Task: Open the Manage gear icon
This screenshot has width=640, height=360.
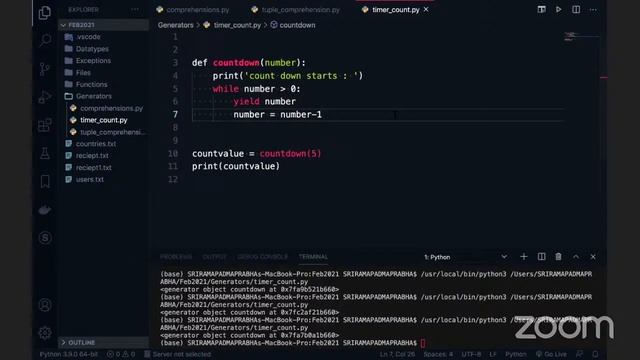Action: [45, 333]
